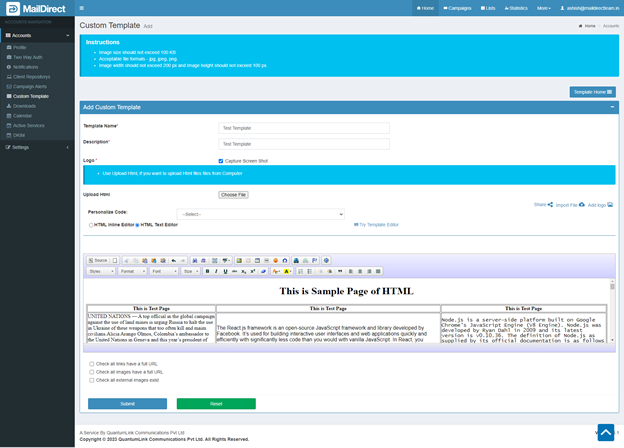Click the Italic formatting icon in editor

216,271
